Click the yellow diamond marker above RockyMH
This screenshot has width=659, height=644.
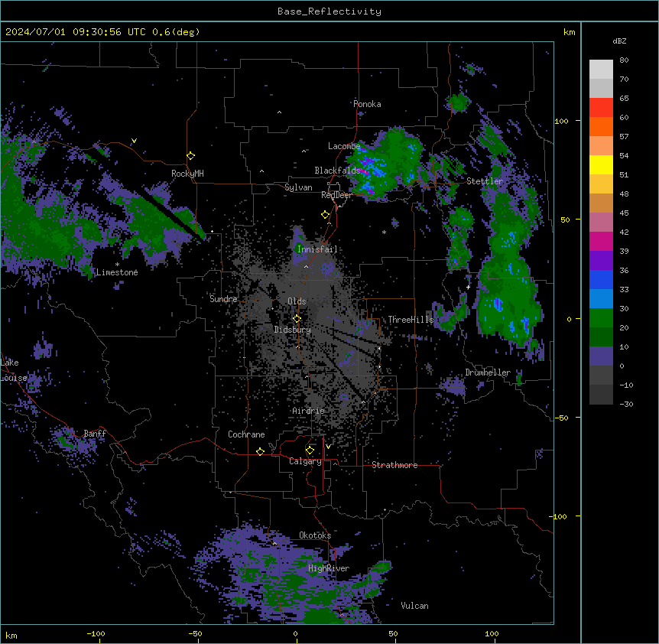coord(191,156)
